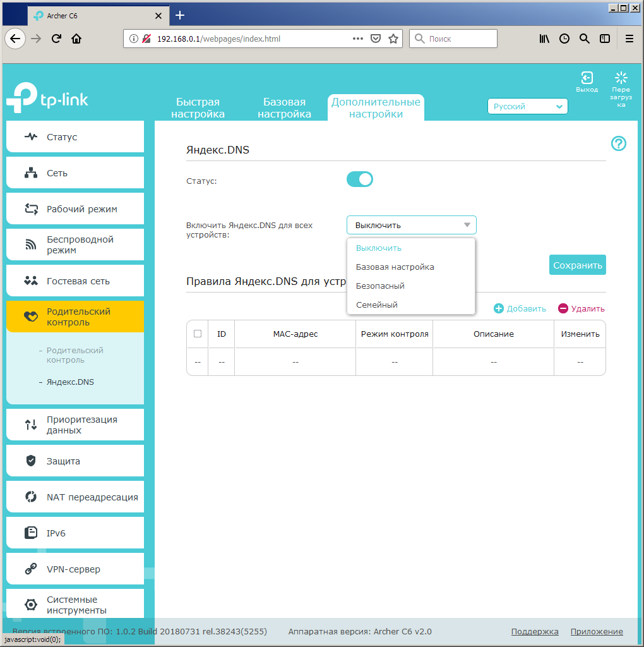The height and width of the screenshot is (647, 644).
Task: Open Рабочий режим section
Action: 75,209
